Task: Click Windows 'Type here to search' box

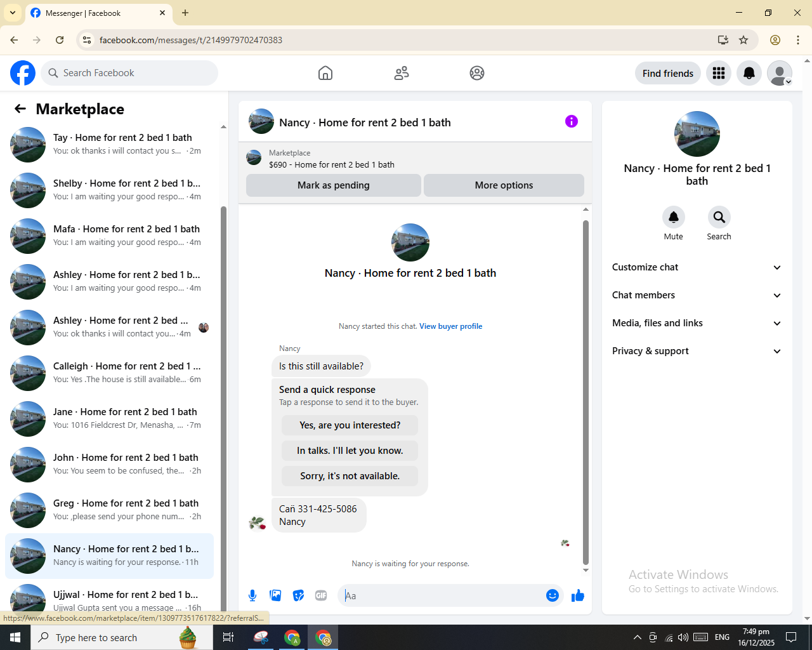Action: click(x=122, y=637)
